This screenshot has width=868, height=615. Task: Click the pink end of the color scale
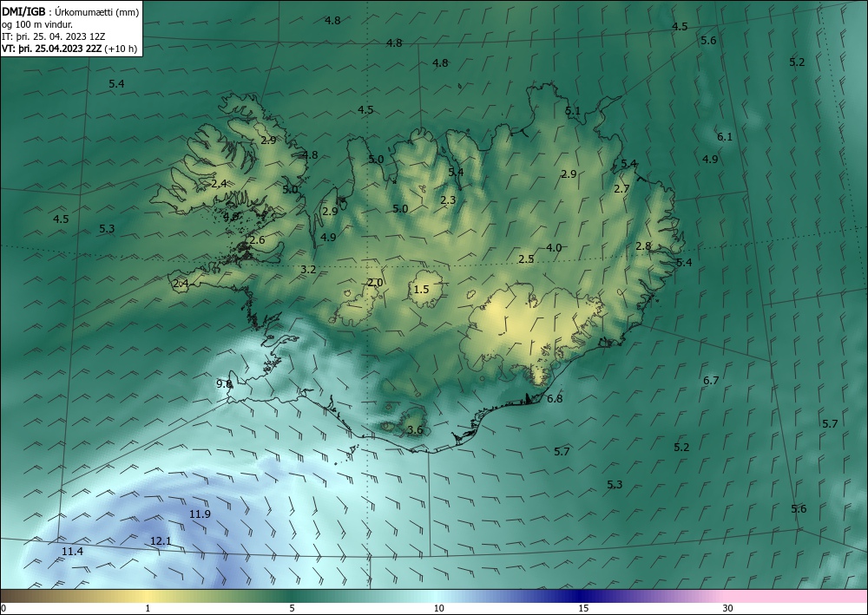point(797,596)
